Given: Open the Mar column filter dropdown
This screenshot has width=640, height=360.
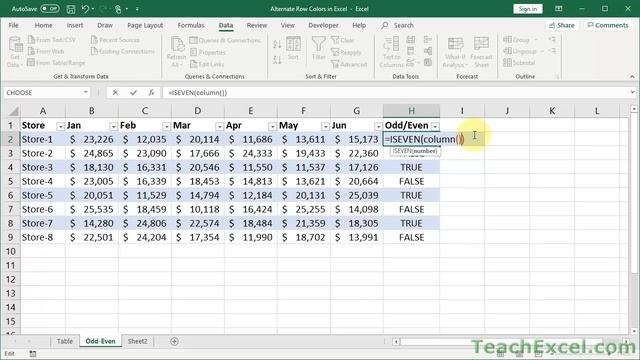Looking at the screenshot, I should pos(219,126).
